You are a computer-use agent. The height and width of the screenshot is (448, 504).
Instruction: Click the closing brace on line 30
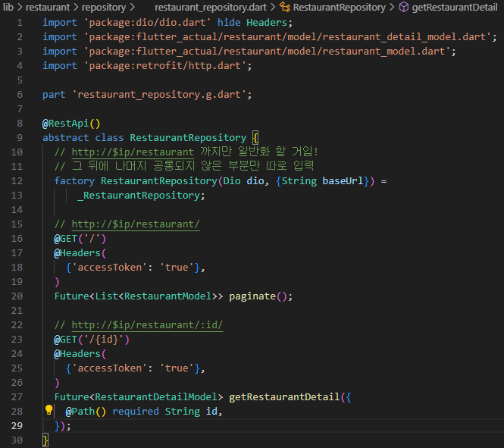(x=45, y=440)
